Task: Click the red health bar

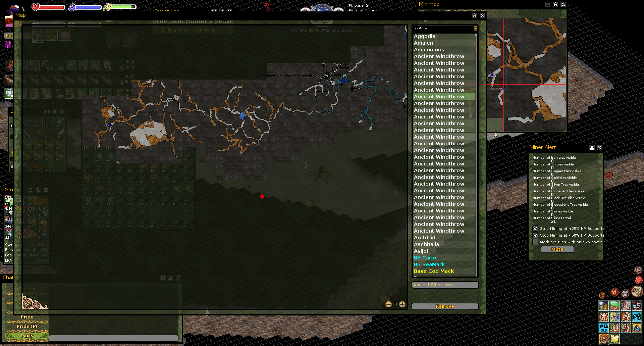Action: (x=49, y=7)
